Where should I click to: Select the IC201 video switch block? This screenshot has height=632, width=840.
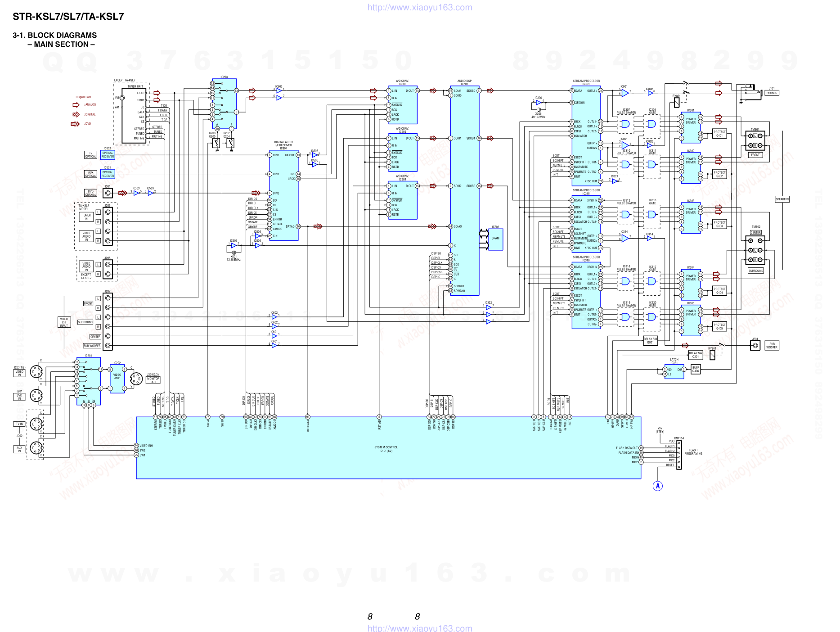pos(89,382)
